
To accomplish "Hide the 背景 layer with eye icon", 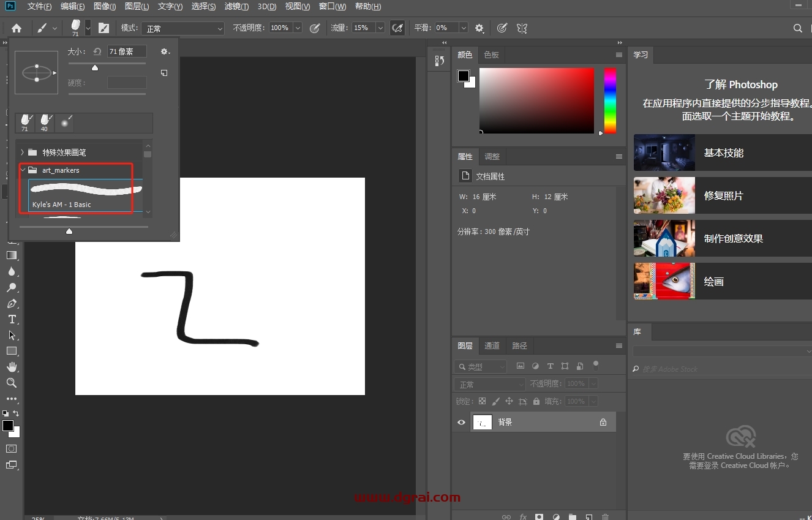I will point(462,422).
